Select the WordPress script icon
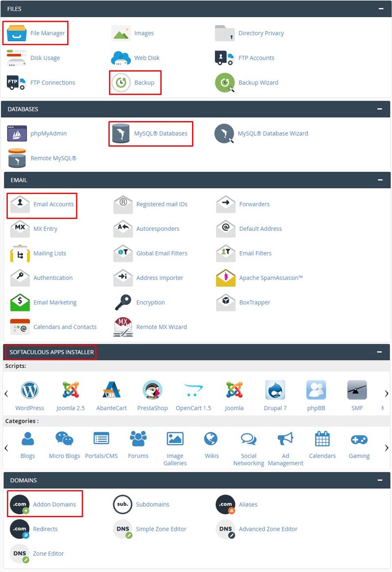Screen dimensions: 392x572 (29, 390)
